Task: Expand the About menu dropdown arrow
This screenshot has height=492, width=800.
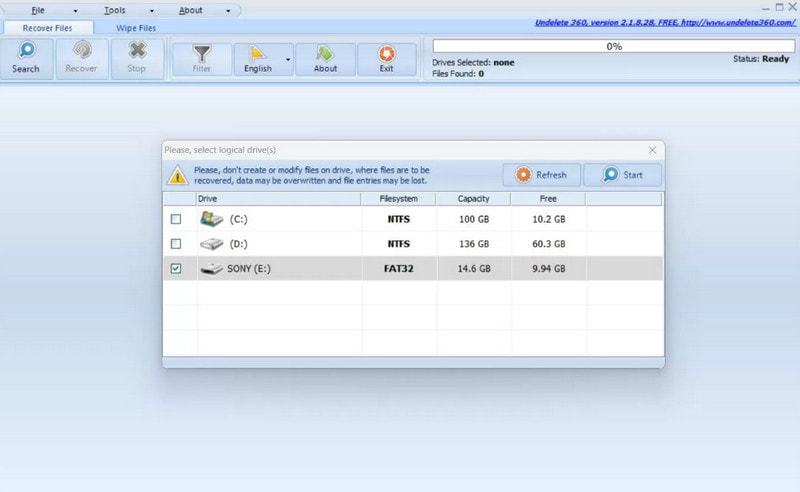Action: (228, 11)
